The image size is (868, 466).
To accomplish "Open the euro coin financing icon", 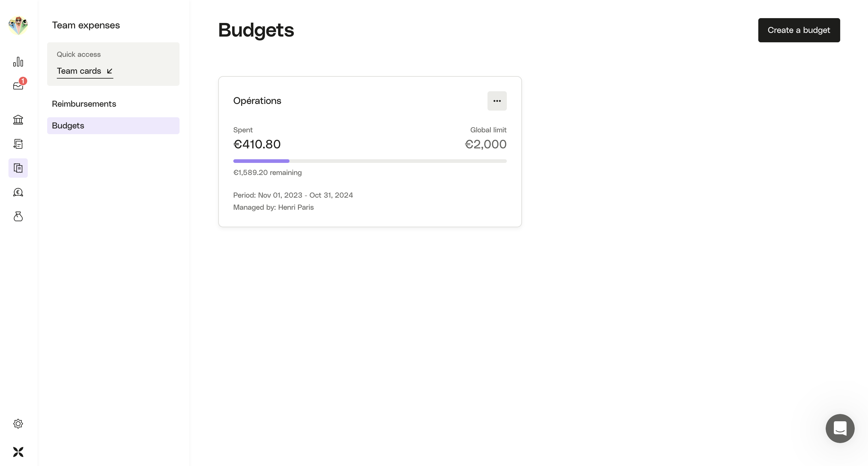I will click(x=18, y=192).
